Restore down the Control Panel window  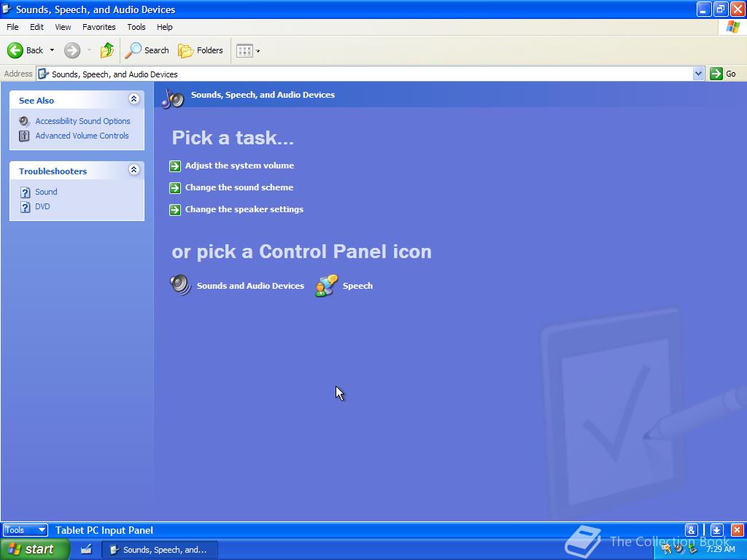720,9
